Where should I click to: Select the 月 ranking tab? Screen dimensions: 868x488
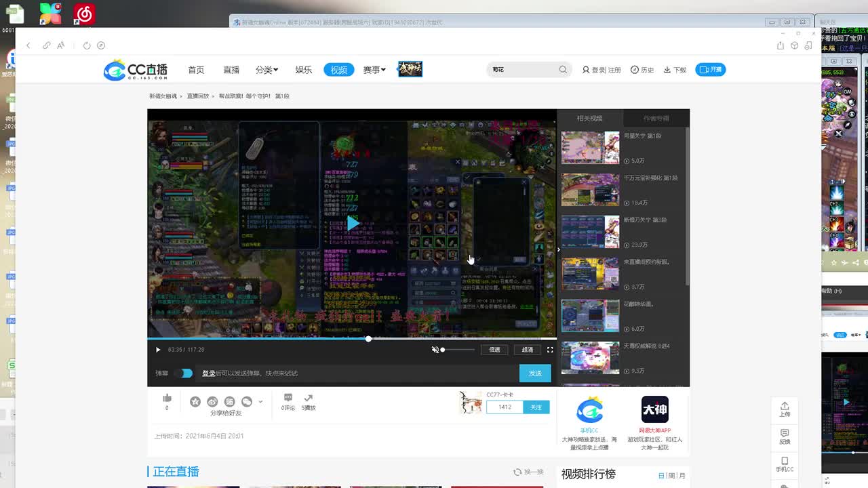(x=682, y=476)
